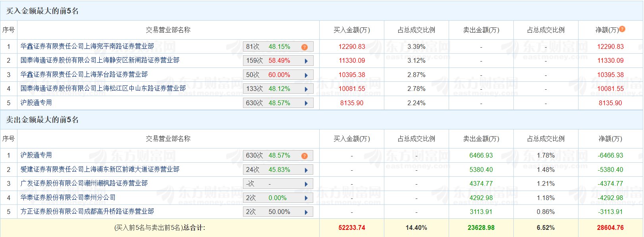Click buy amount 8135.90 cell
The height and width of the screenshot is (237, 644).
tap(352, 103)
